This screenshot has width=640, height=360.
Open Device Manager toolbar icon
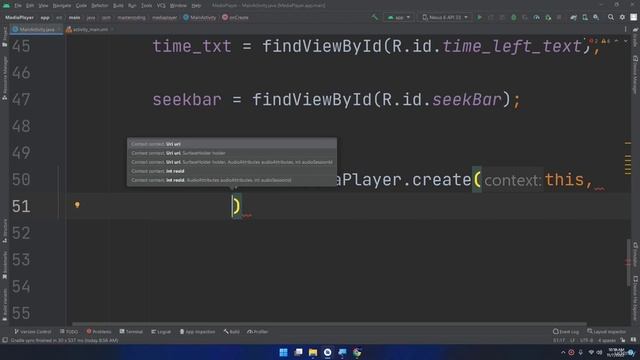[585, 18]
